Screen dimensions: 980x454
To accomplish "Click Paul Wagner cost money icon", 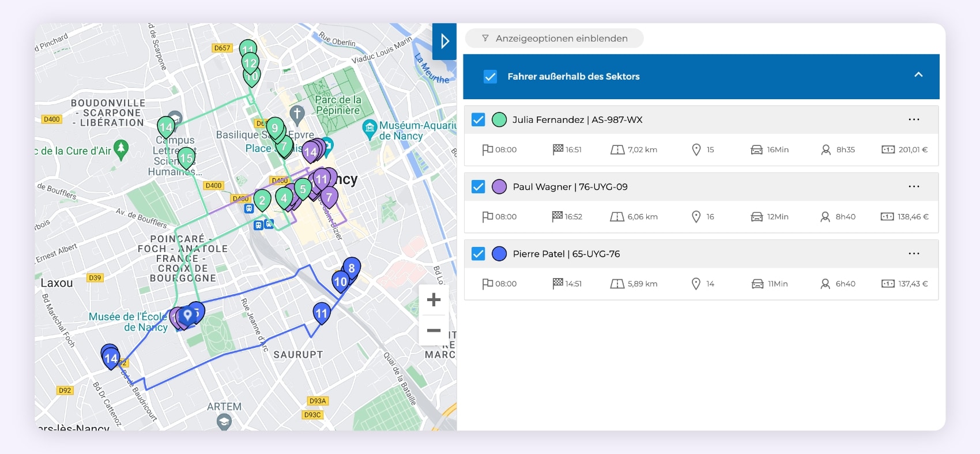I will coord(887,216).
